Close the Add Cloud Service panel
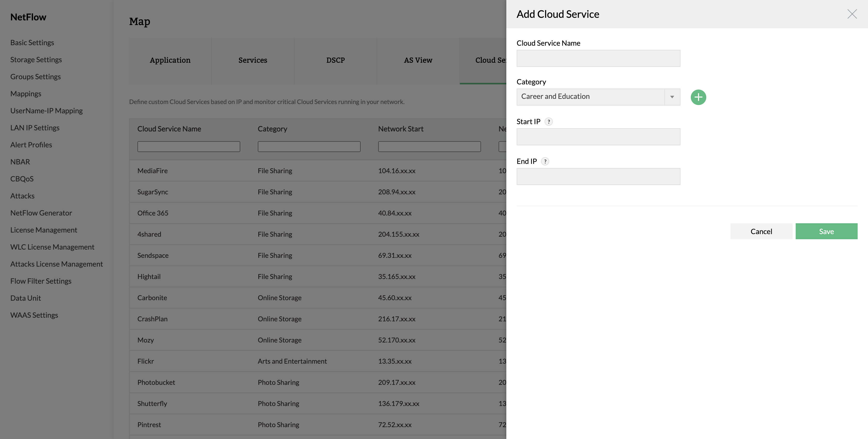868x439 pixels. click(x=852, y=14)
